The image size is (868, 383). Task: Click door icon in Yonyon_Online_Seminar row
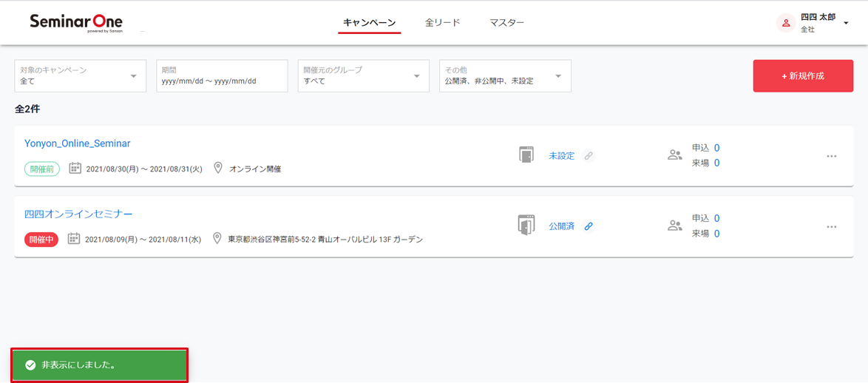tap(526, 155)
